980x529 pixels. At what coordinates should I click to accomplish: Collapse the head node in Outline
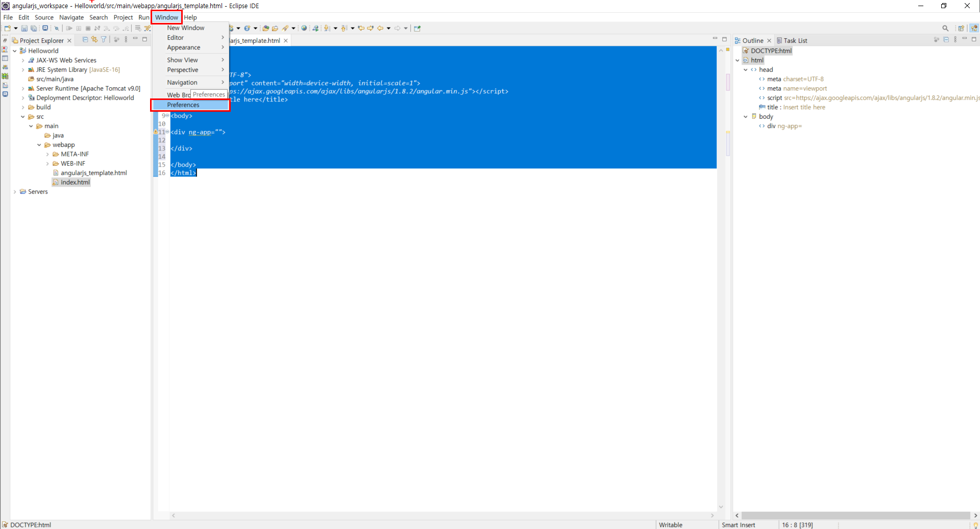point(746,70)
